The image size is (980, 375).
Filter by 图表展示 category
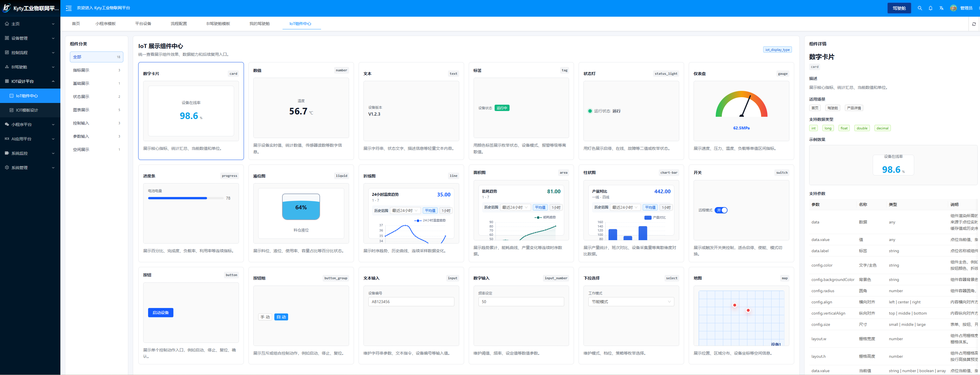[97, 110]
